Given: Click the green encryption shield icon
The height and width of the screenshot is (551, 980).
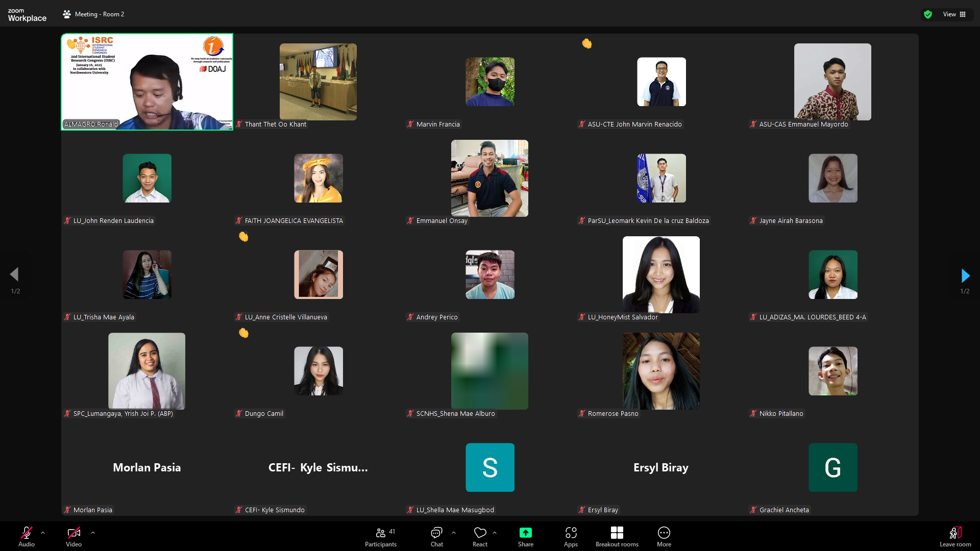Looking at the screenshot, I should point(928,14).
